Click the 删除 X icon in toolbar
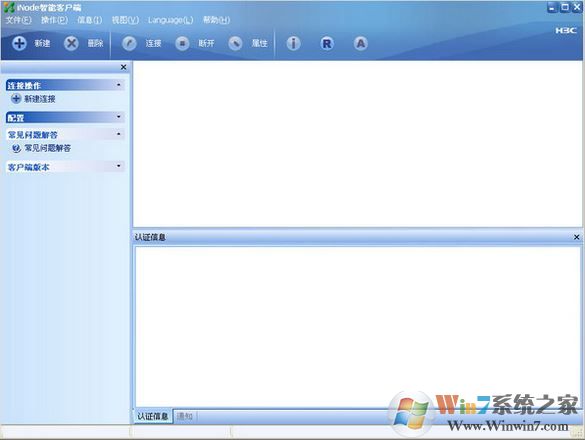 [x=71, y=43]
